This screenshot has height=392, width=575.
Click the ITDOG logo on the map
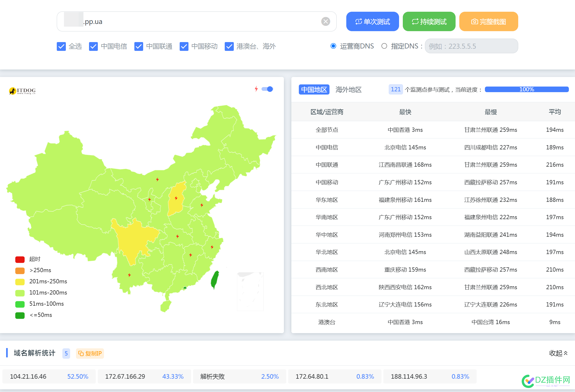22,91
